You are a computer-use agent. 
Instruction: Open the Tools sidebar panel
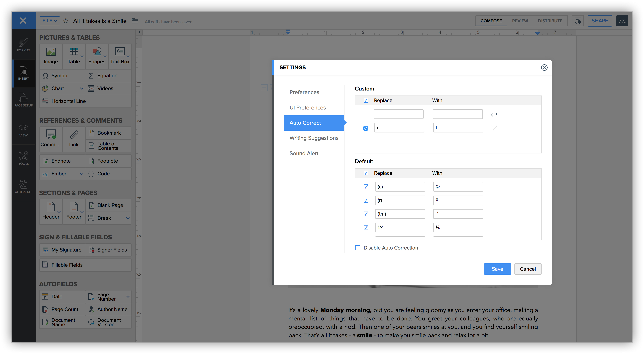click(x=24, y=158)
